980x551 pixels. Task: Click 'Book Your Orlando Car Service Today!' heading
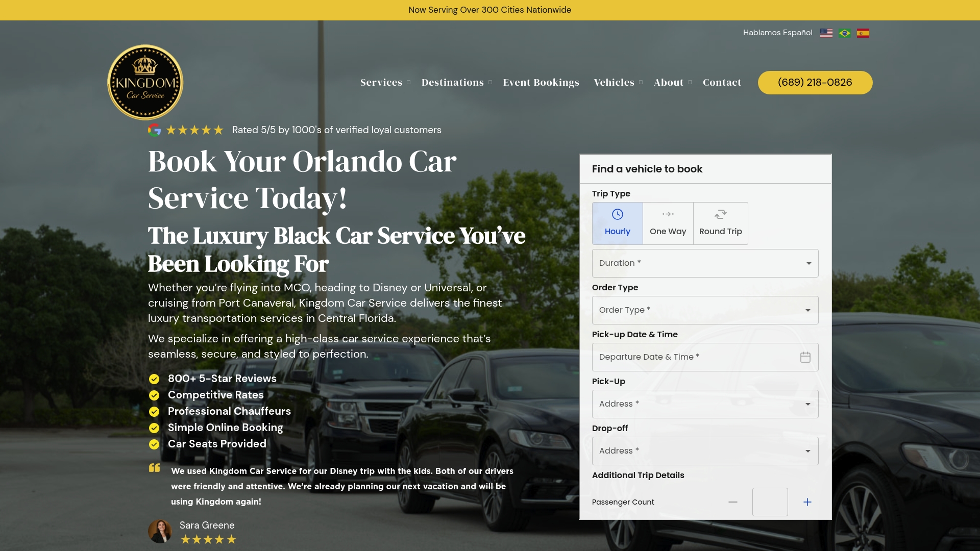(x=302, y=180)
